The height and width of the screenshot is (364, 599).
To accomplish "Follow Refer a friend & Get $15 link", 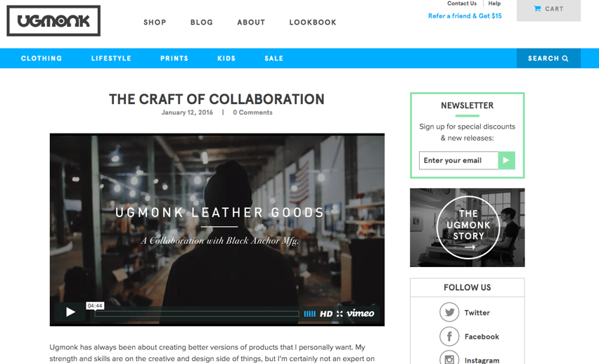I will click(465, 16).
